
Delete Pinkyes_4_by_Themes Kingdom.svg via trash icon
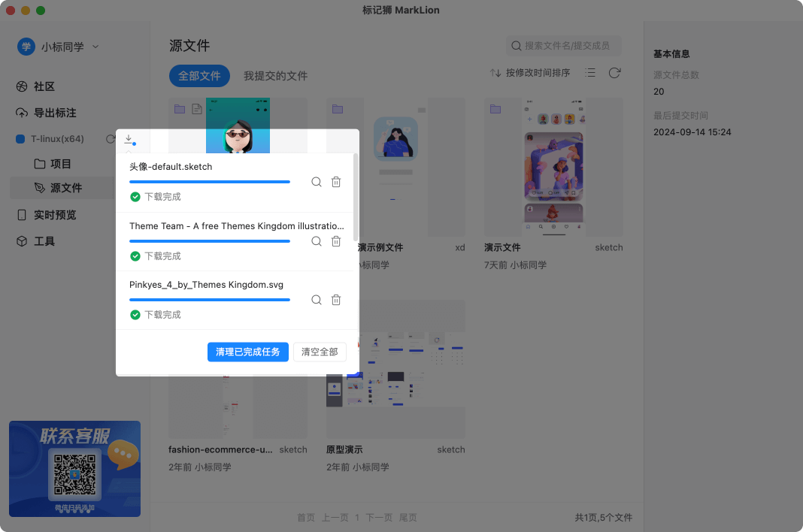336,299
